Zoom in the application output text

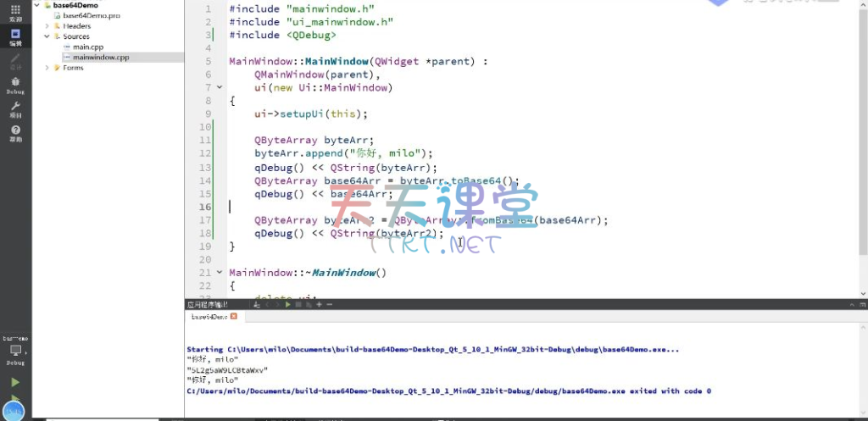coord(318,304)
